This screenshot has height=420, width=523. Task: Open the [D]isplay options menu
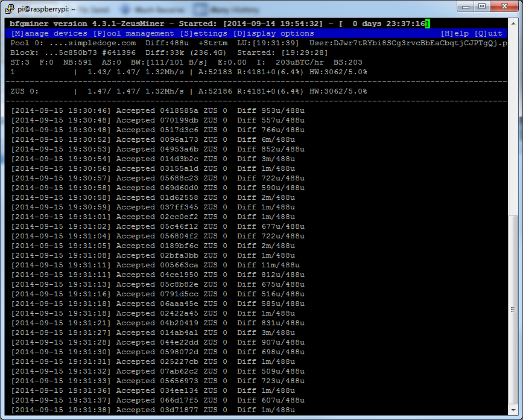[x=273, y=33]
